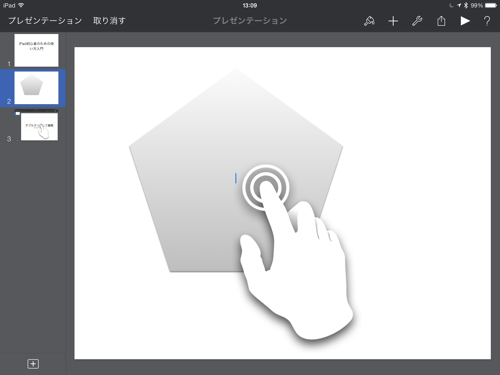The image size is (500, 375).
Task: Tap 取り消す to undo last action
Action: pyautogui.click(x=109, y=21)
